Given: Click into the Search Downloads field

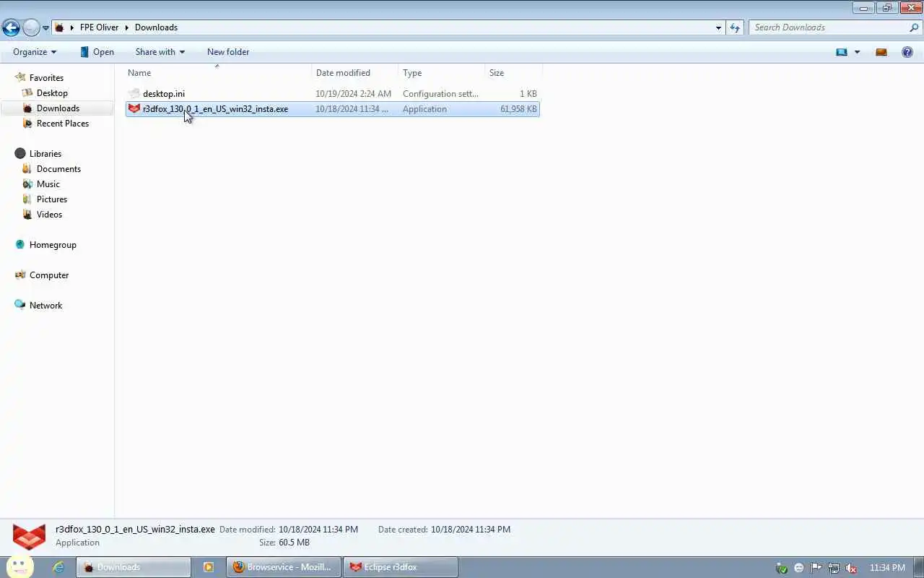Looking at the screenshot, I should click(830, 27).
